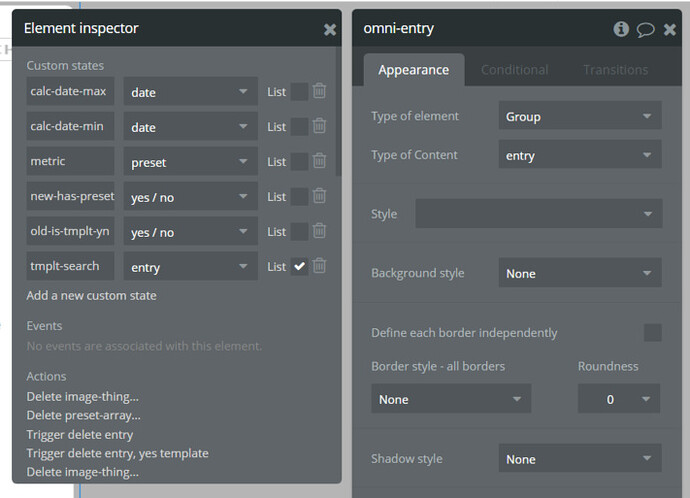Expand the Background style dropdown

coord(579,273)
